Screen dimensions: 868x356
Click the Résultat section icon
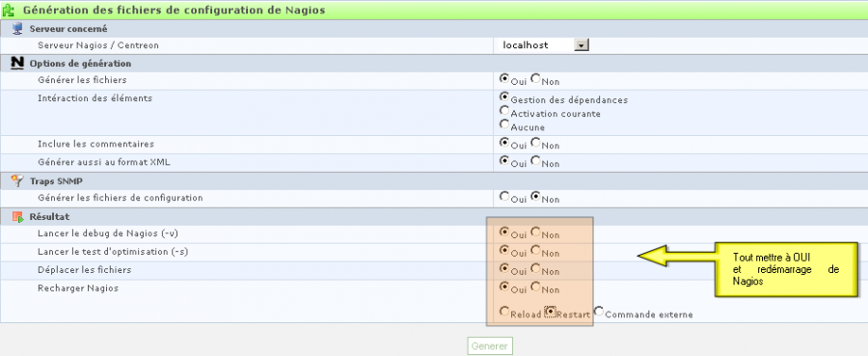(17, 216)
